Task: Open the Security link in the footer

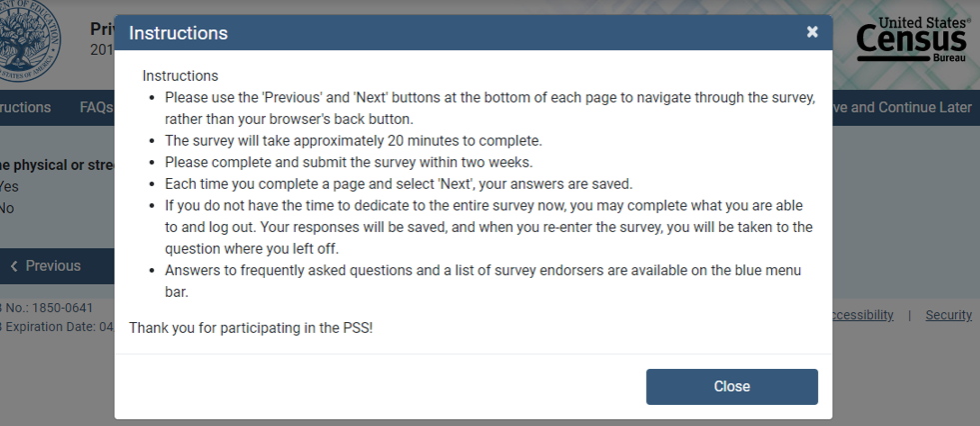Action: (948, 315)
